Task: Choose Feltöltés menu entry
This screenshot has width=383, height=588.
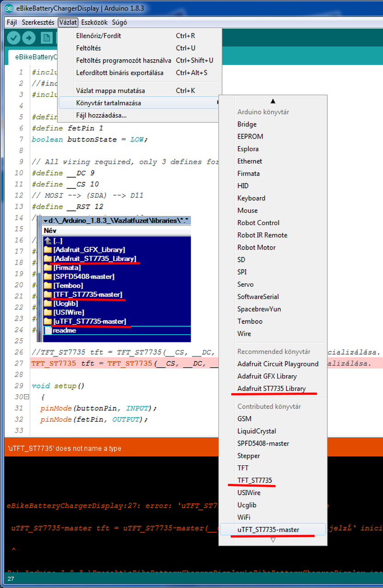Action: click(x=140, y=48)
